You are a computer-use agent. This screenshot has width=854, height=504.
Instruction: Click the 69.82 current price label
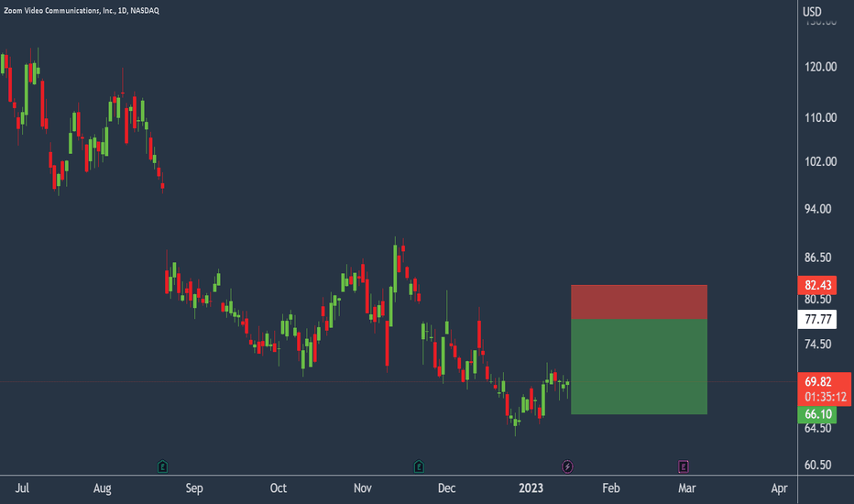(818, 381)
